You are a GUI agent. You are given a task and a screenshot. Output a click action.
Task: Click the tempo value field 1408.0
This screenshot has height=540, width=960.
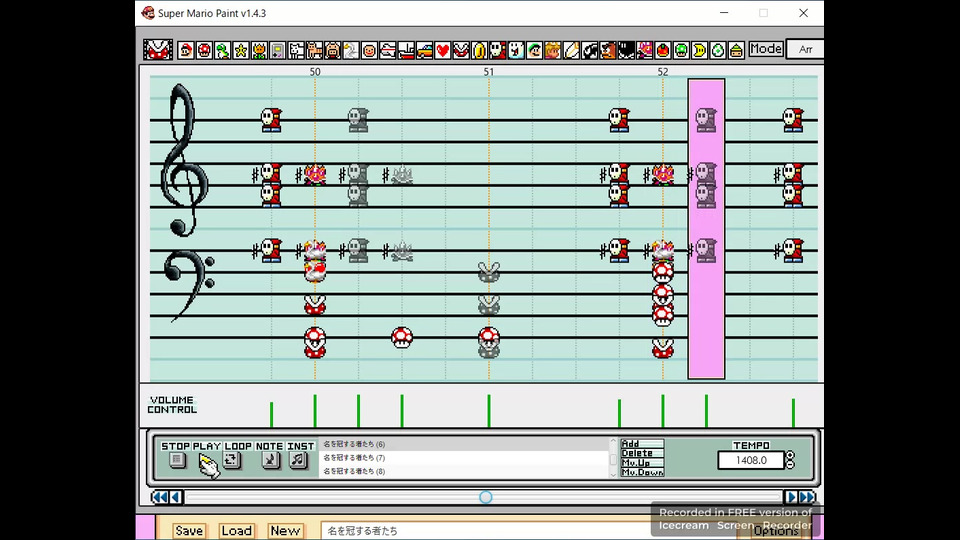point(751,460)
